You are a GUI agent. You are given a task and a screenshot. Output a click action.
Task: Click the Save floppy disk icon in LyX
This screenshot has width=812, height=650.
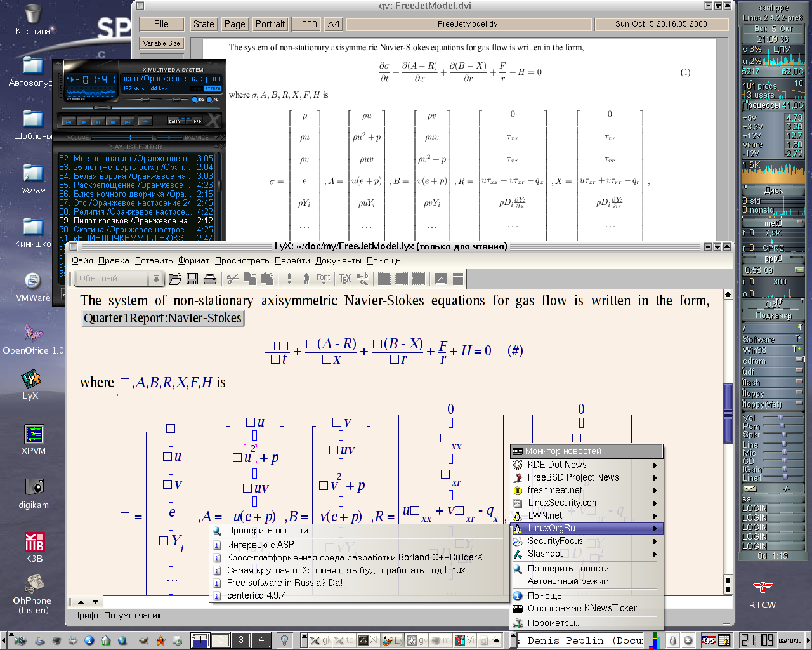192,279
